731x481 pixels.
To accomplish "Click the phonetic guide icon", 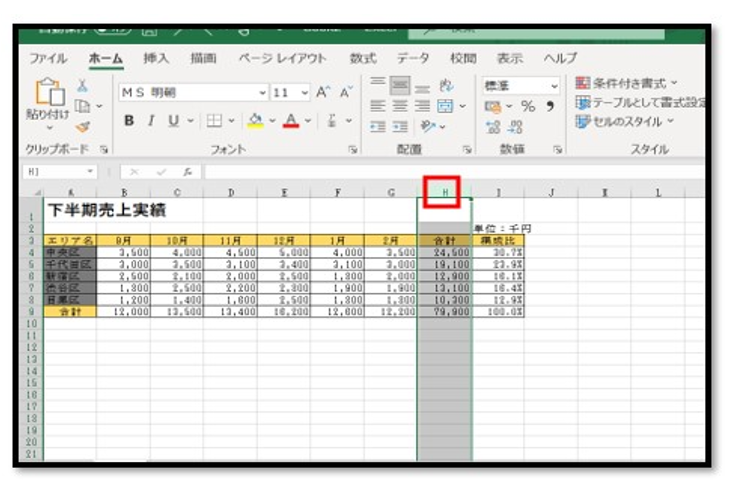I will tap(331, 121).
